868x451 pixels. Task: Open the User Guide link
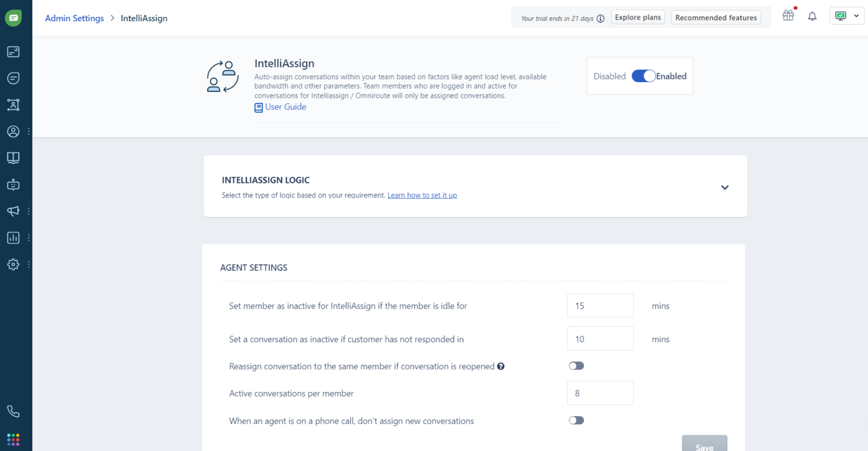(286, 107)
